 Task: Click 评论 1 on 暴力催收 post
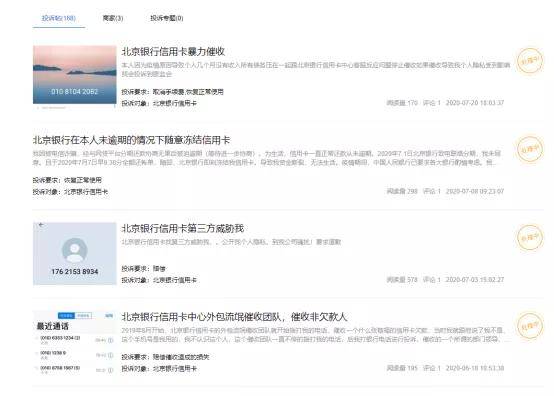coord(432,103)
